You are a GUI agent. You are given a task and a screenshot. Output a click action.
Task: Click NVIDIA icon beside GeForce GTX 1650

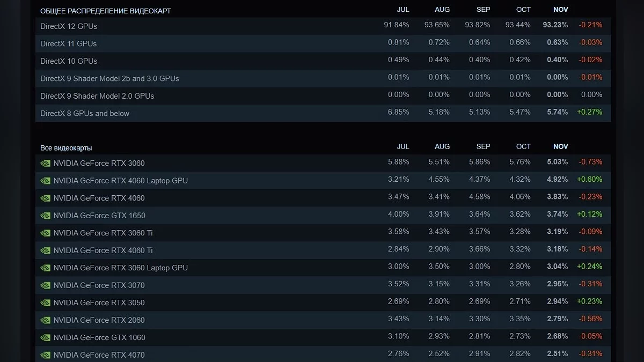45,216
